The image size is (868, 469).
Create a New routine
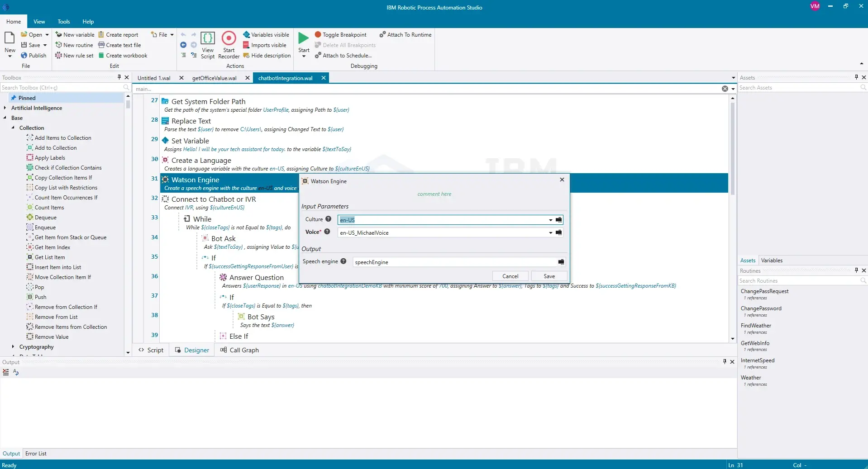(x=74, y=45)
